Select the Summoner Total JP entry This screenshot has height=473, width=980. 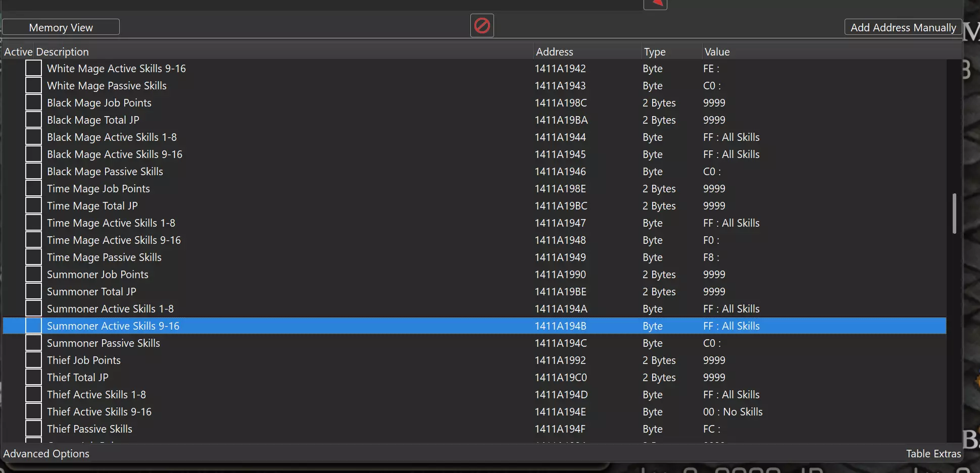click(x=474, y=291)
